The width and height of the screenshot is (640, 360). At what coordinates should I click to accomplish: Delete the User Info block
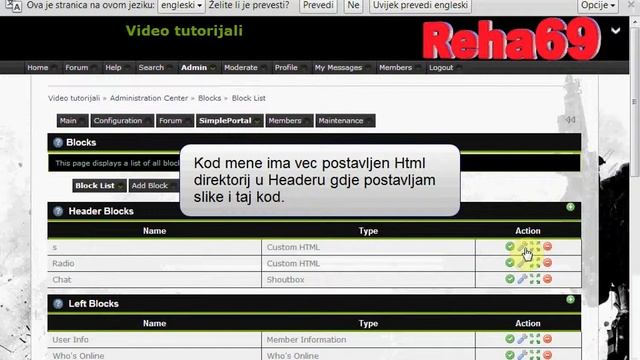click(x=548, y=339)
